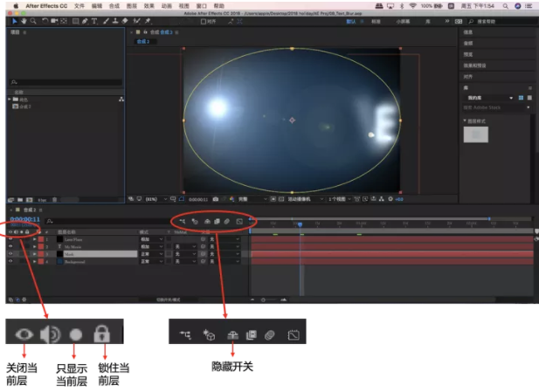This screenshot has height=392, width=539.
Task: Open the 图层 Layer menu
Action: pyautogui.click(x=132, y=6)
